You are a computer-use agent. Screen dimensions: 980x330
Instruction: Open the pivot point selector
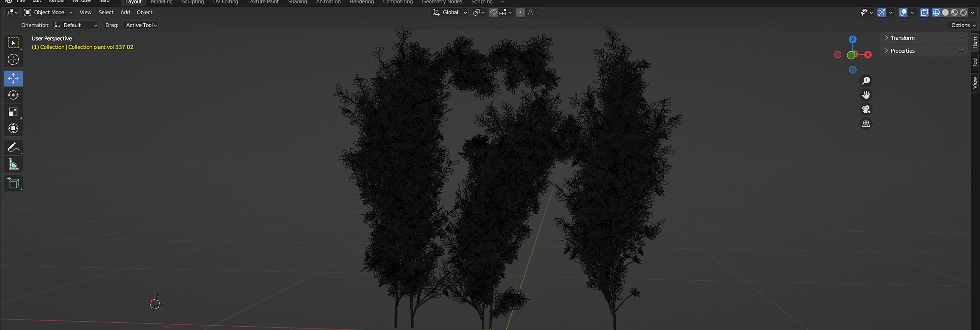[479, 13]
